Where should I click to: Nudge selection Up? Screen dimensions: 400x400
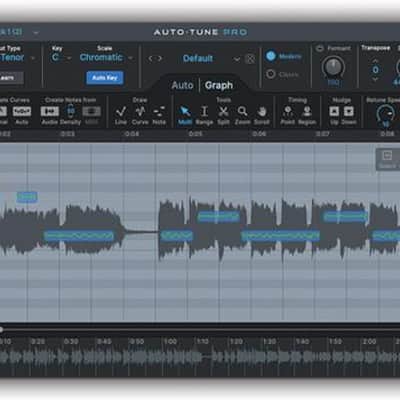click(334, 111)
